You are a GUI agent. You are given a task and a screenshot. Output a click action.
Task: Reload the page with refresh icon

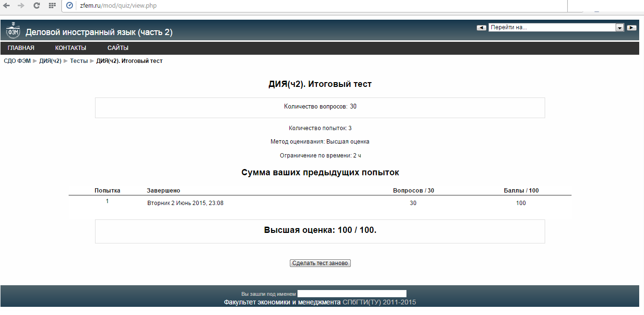36,5
